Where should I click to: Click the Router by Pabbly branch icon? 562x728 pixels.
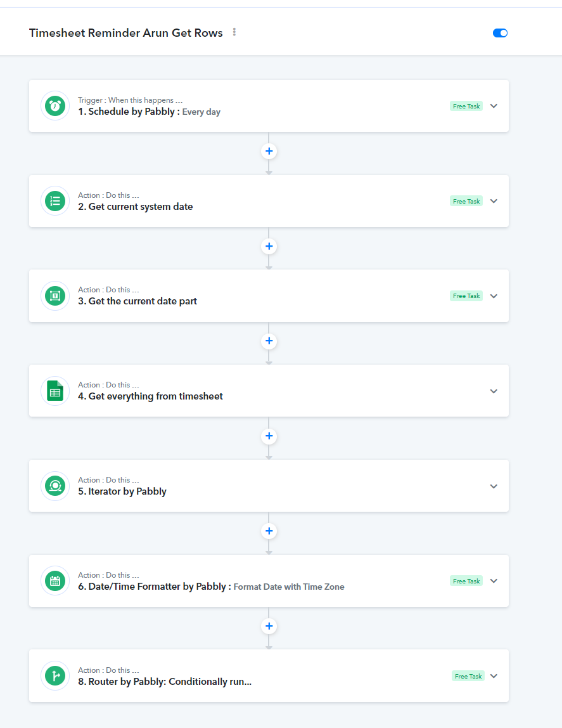(55, 676)
